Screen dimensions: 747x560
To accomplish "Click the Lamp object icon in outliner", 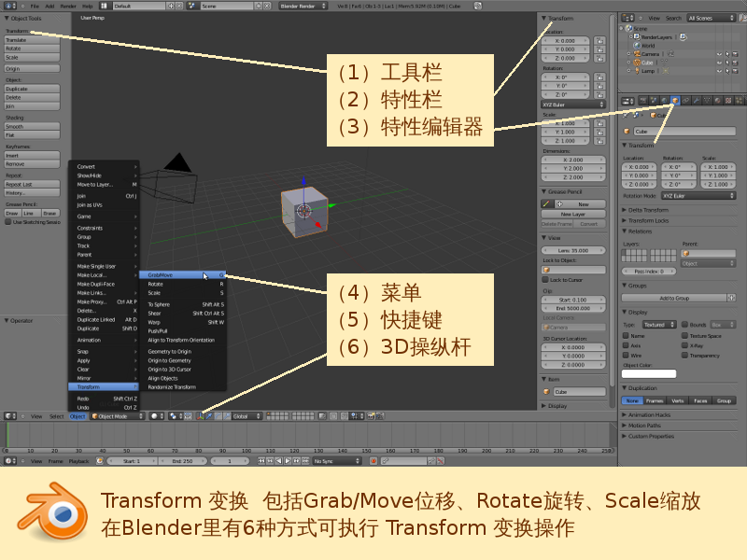I will pos(637,71).
